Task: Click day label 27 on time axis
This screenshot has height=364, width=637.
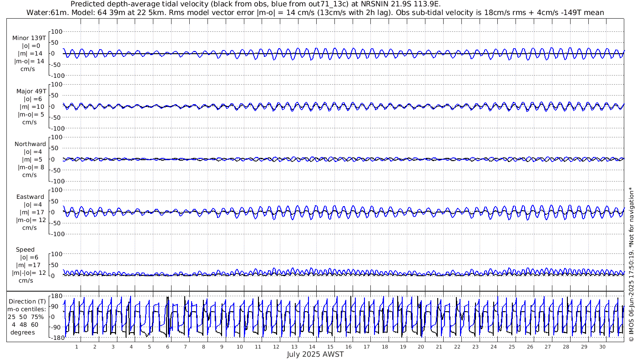Action: pyautogui.click(x=548, y=347)
